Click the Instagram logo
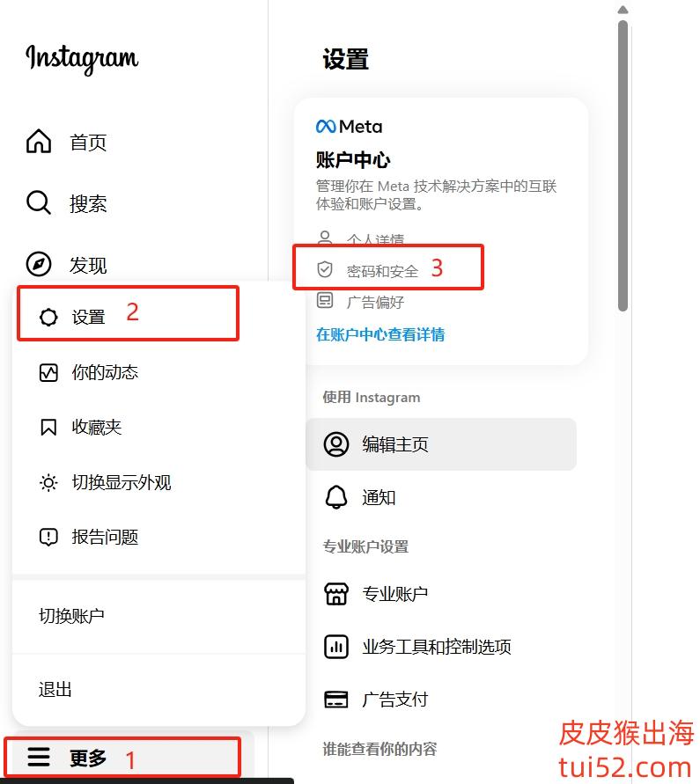 82,58
